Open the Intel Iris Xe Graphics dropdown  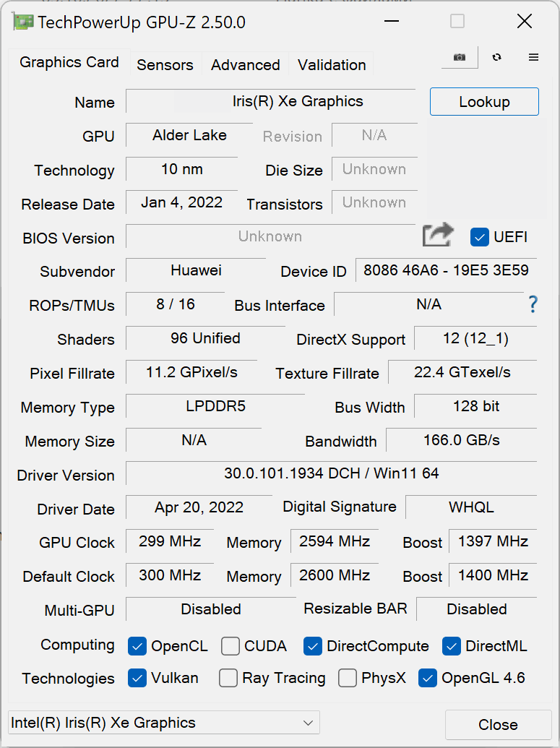pos(164,723)
